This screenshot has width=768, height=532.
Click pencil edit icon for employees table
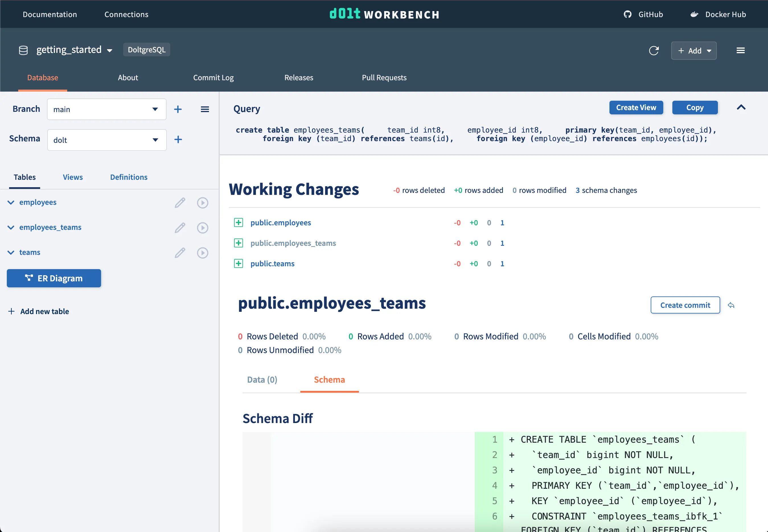click(x=180, y=203)
